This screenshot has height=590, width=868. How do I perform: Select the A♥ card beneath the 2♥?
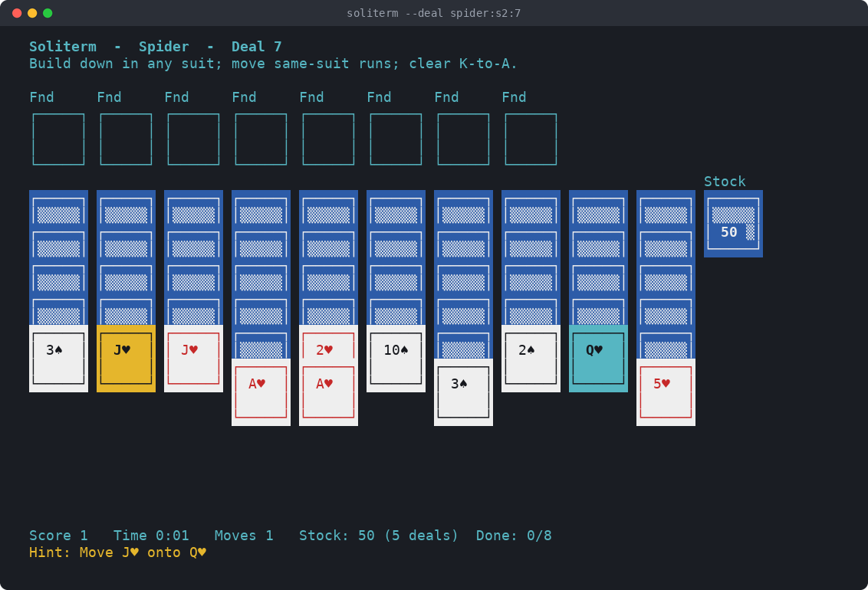pos(328,392)
